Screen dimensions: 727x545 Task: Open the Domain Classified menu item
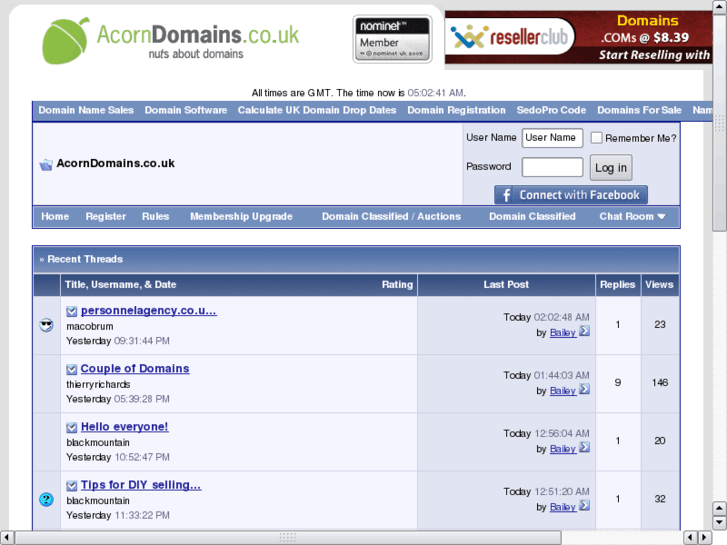(x=532, y=217)
